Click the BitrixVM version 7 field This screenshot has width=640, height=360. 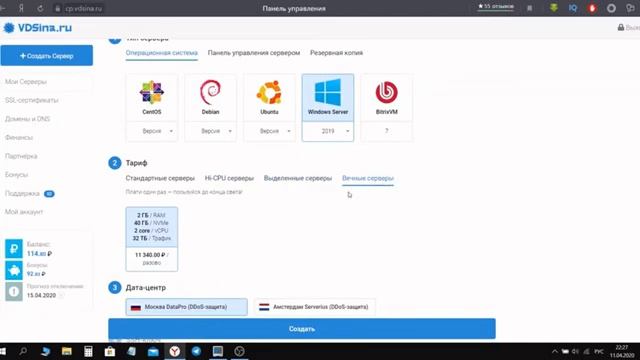click(387, 131)
